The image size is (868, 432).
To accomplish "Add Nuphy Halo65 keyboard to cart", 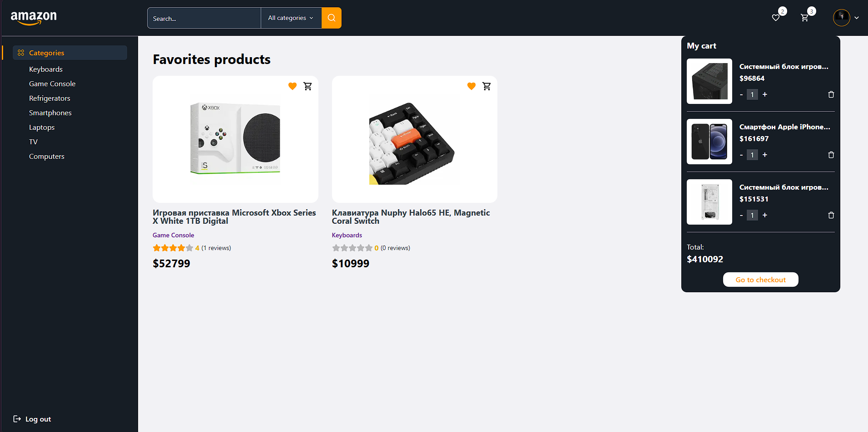I will pos(486,86).
